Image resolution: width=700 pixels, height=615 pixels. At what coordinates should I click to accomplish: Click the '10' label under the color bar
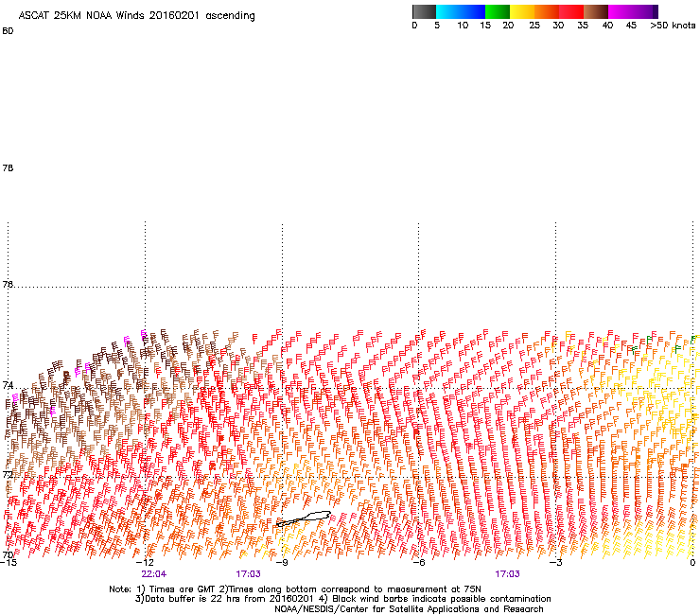463,26
